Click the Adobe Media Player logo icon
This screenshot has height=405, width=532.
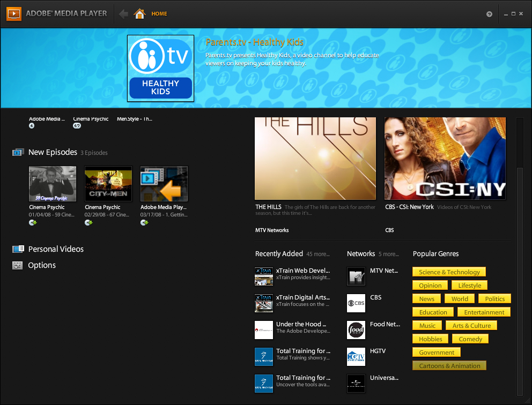[x=14, y=13]
